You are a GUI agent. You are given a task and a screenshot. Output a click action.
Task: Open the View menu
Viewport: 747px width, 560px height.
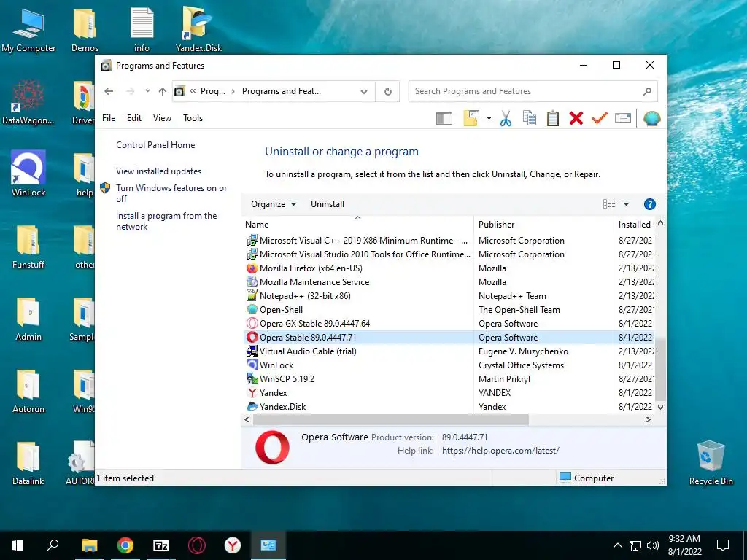(x=162, y=118)
